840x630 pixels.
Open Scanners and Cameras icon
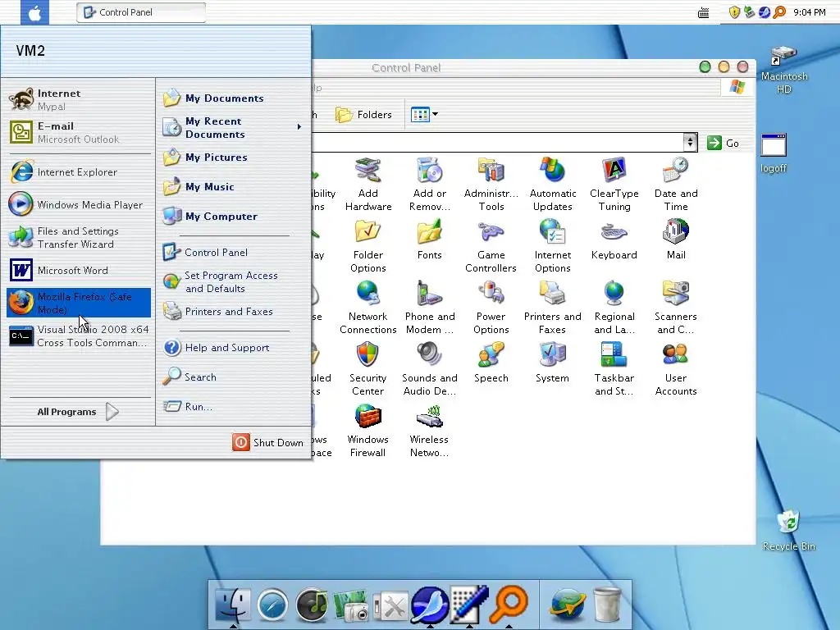point(676,308)
